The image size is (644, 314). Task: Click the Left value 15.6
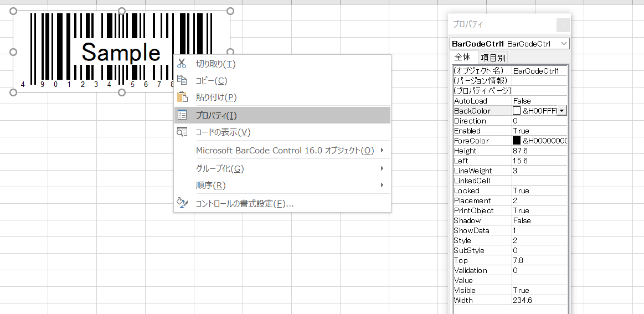coord(539,161)
